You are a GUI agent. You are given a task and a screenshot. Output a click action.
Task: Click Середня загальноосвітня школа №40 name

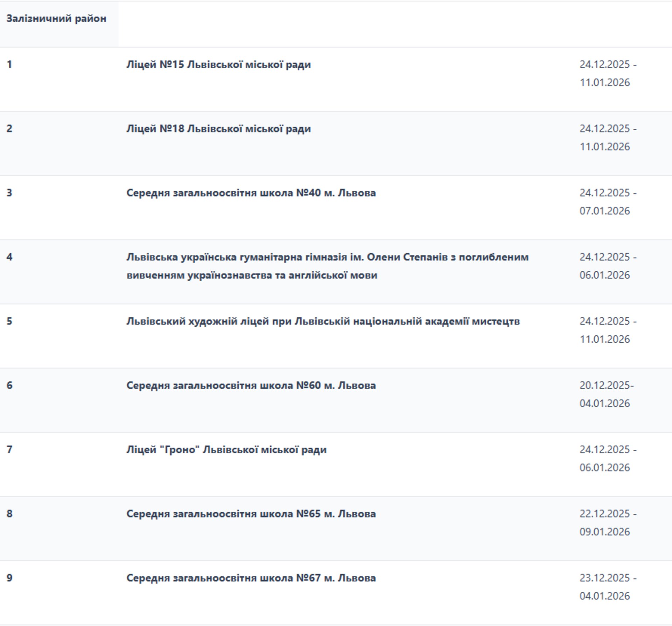[x=251, y=193]
